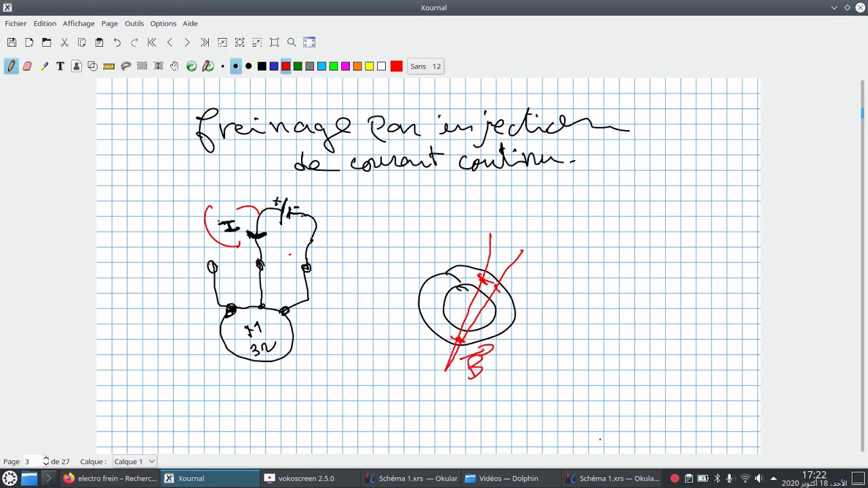The image size is (868, 488).
Task: Reset zoom to normal size
Action: [275, 42]
